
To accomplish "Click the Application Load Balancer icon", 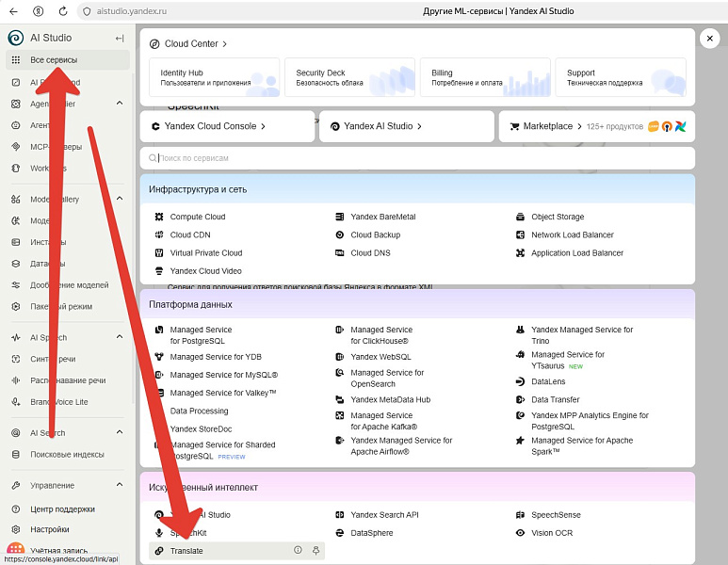I will (521, 252).
